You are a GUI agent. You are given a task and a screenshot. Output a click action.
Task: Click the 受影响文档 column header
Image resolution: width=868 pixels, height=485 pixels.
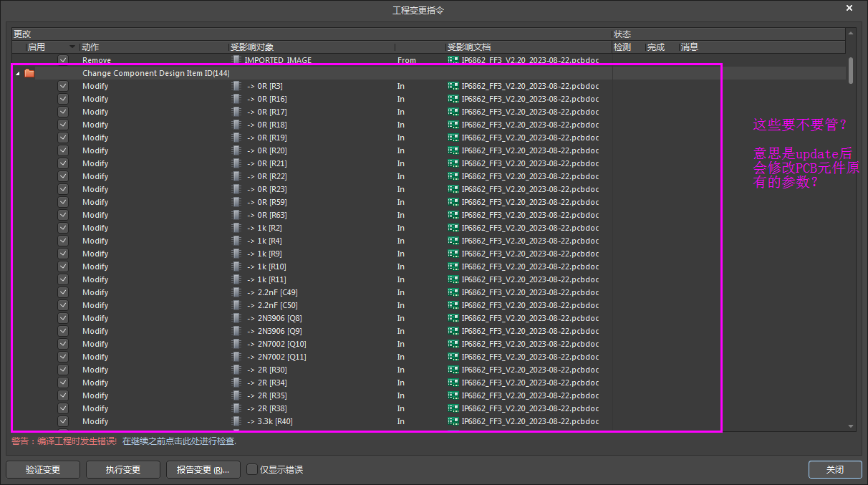(469, 47)
